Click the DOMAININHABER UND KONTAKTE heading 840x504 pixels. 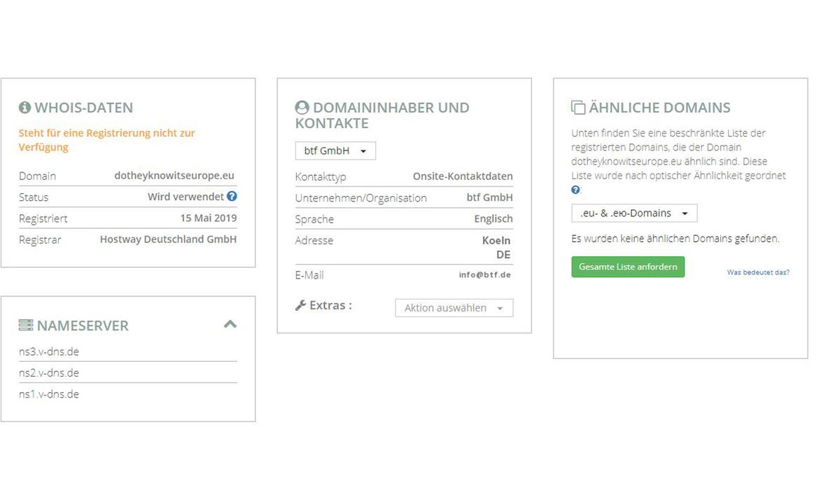coord(382,115)
